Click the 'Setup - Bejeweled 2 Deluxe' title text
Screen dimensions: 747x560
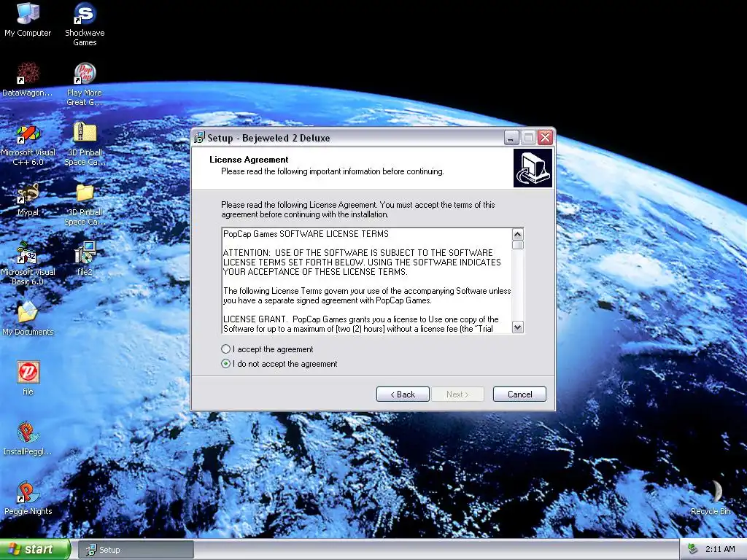coord(268,138)
